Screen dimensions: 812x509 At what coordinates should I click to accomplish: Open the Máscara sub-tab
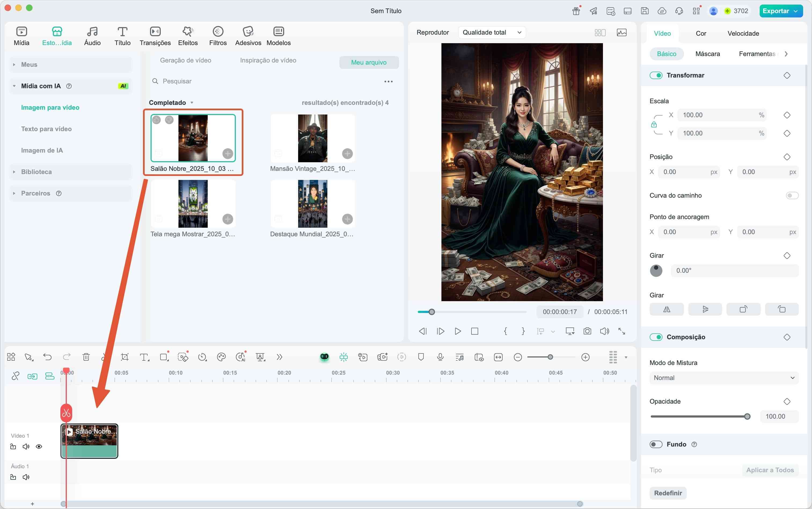(707, 54)
